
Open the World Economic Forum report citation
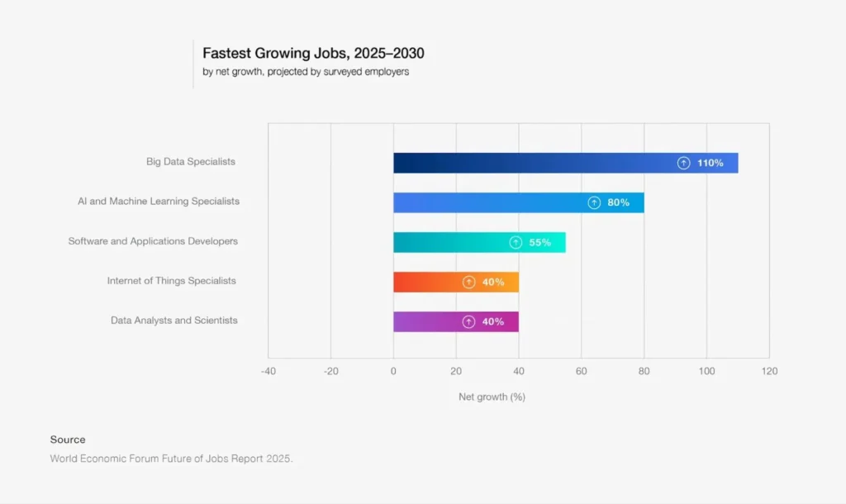point(171,459)
